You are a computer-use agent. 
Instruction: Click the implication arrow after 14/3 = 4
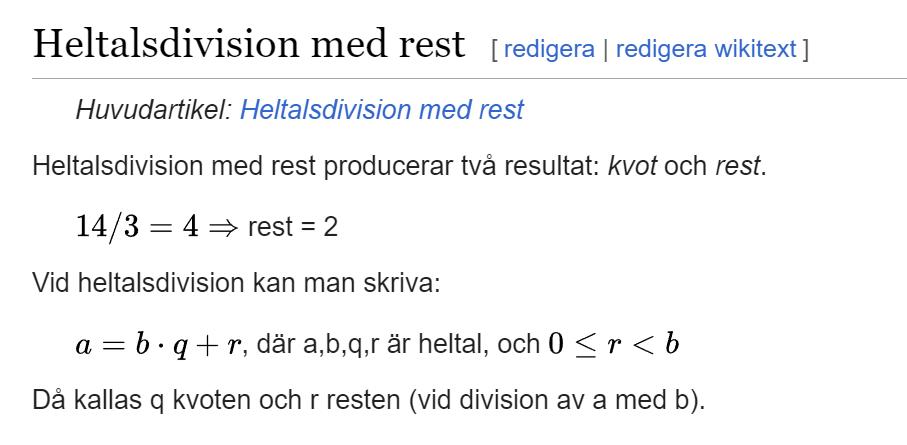tap(223, 227)
